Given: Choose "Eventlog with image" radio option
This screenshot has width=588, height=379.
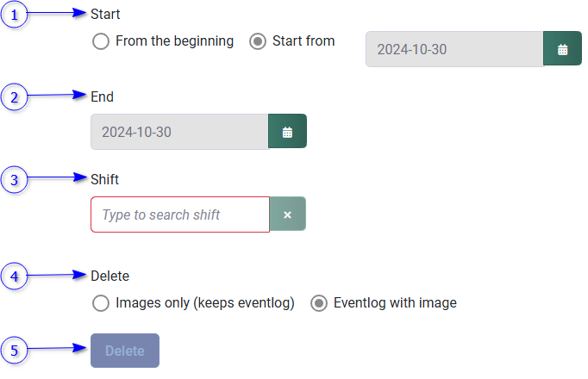Looking at the screenshot, I should pos(319,303).
